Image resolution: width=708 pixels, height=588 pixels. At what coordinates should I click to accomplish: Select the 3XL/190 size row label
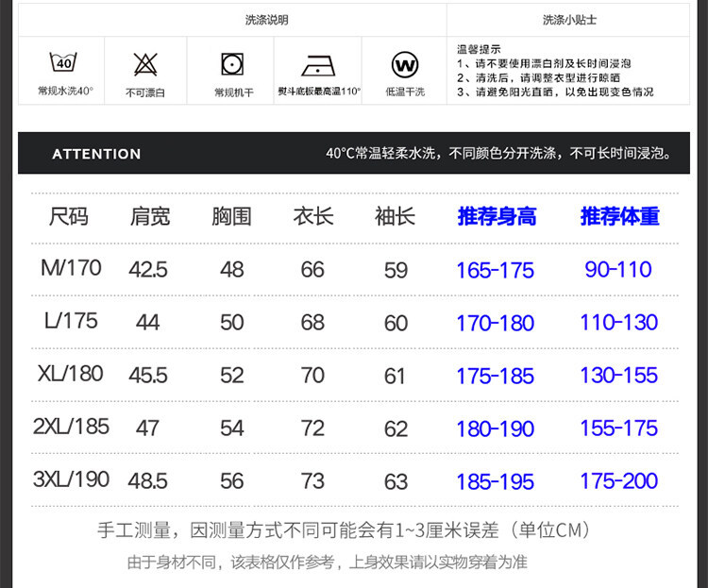point(71,479)
